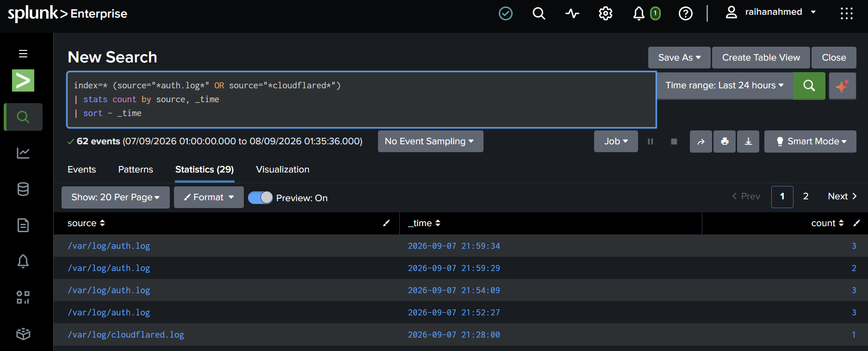Open the reports document icon in the sidebar
The height and width of the screenshot is (351, 868).
tap(23, 225)
